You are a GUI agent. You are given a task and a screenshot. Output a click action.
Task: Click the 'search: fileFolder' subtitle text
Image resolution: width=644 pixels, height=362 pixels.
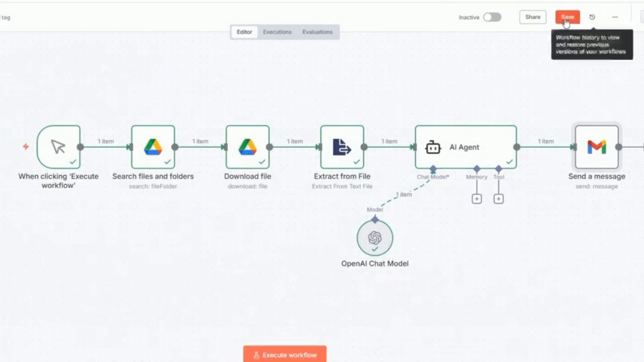[153, 187]
